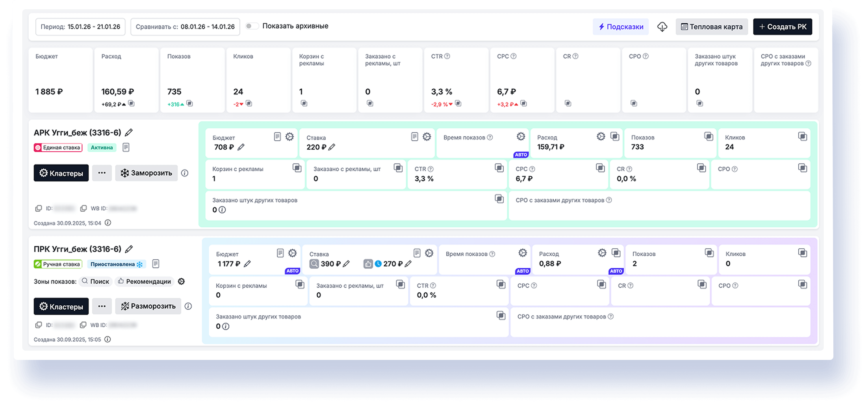Click the Создать РК button

tap(782, 27)
